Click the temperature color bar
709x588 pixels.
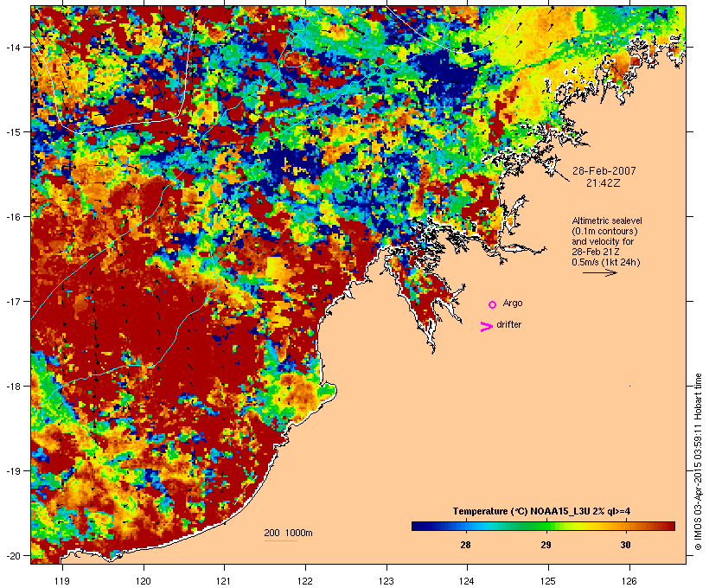pos(543,526)
